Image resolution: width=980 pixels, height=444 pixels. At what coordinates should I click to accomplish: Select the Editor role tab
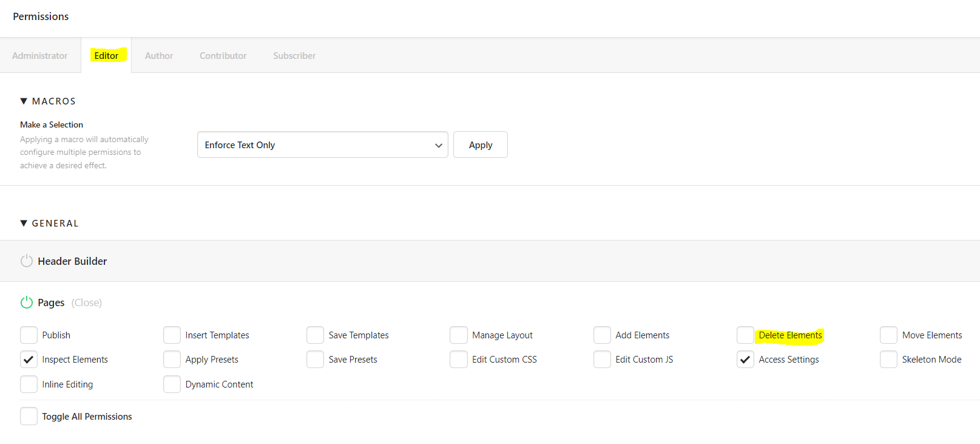106,55
